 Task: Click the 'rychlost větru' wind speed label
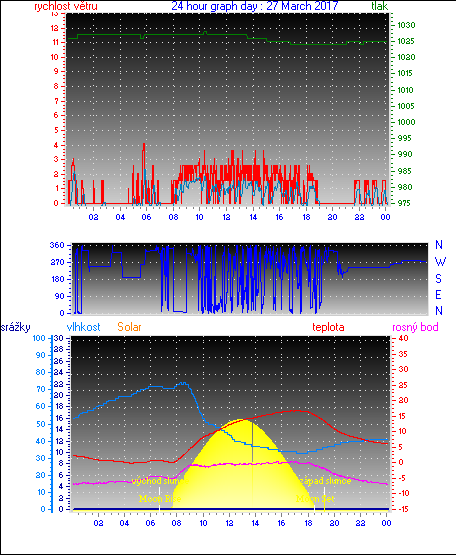(66, 6)
